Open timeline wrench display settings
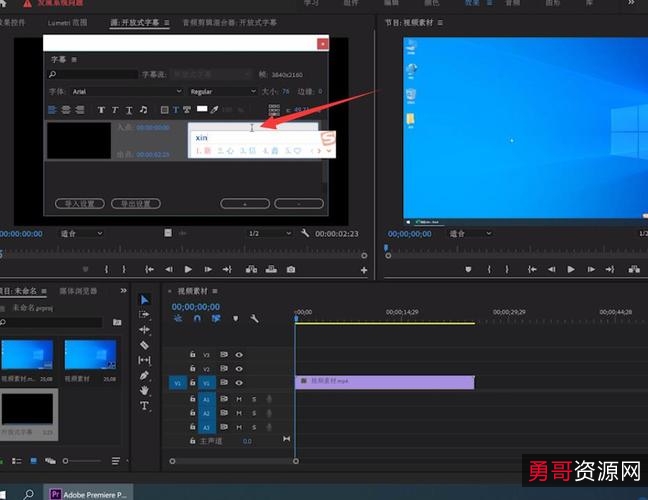The height and width of the screenshot is (500, 648). point(254,319)
